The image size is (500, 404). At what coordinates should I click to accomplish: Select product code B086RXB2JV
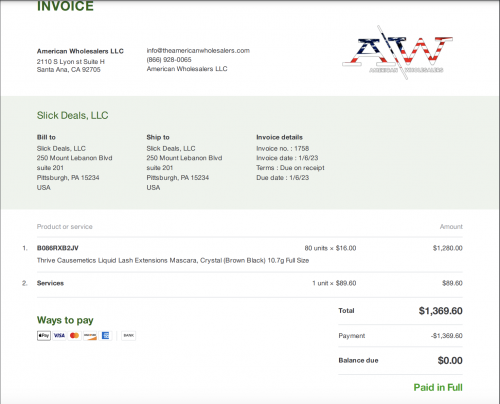coord(58,248)
